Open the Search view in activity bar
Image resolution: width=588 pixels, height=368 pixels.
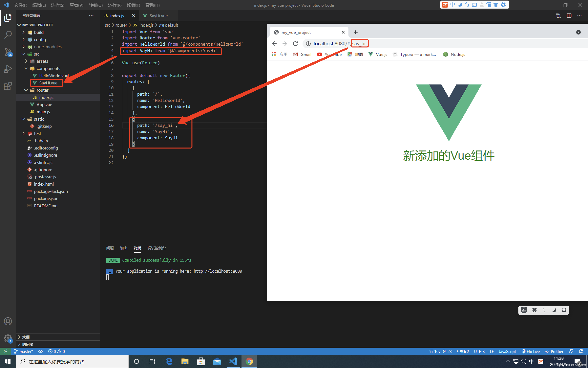pyautogui.click(x=8, y=35)
